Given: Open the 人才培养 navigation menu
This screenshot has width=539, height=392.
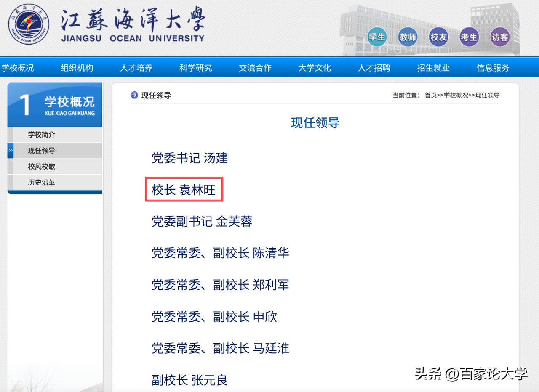Looking at the screenshot, I should [136, 68].
